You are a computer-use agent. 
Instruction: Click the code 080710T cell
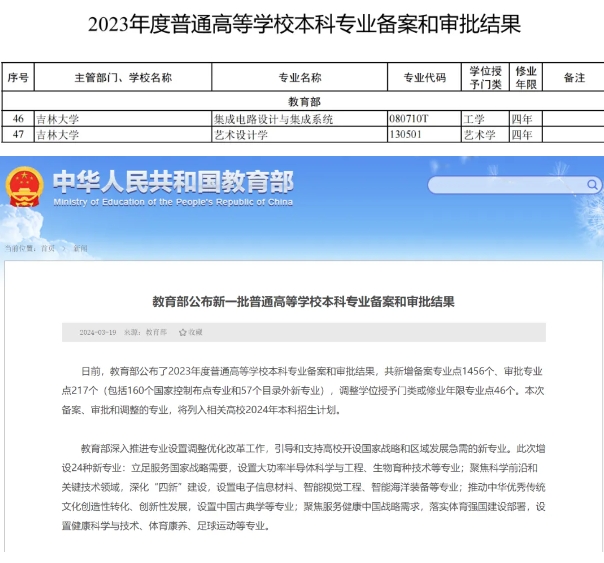pos(424,119)
